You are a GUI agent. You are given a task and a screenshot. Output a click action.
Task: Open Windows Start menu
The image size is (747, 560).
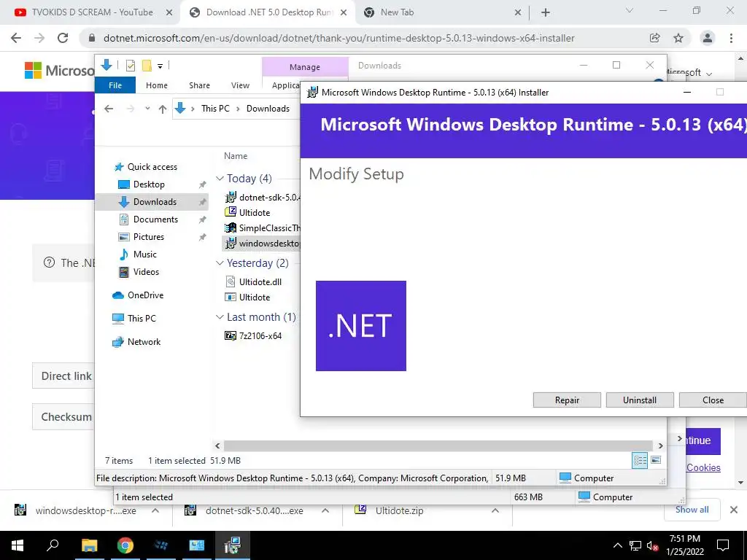point(18,545)
